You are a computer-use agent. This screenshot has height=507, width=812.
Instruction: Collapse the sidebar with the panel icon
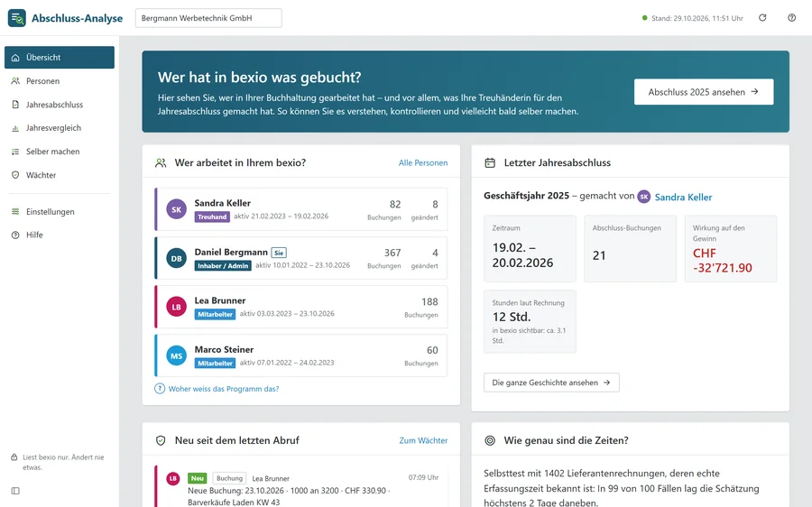tap(15, 491)
